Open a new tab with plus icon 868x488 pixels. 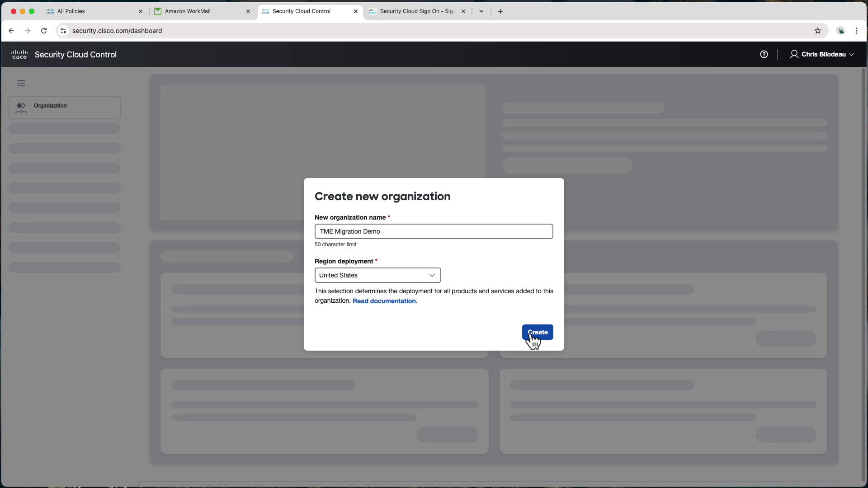pyautogui.click(x=500, y=11)
